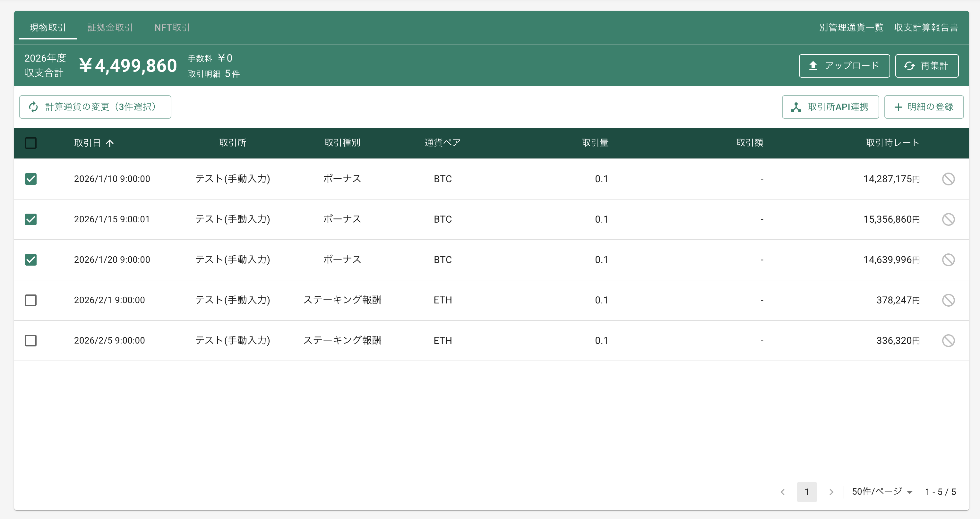Toggle the select-all header checkbox

pos(31,143)
